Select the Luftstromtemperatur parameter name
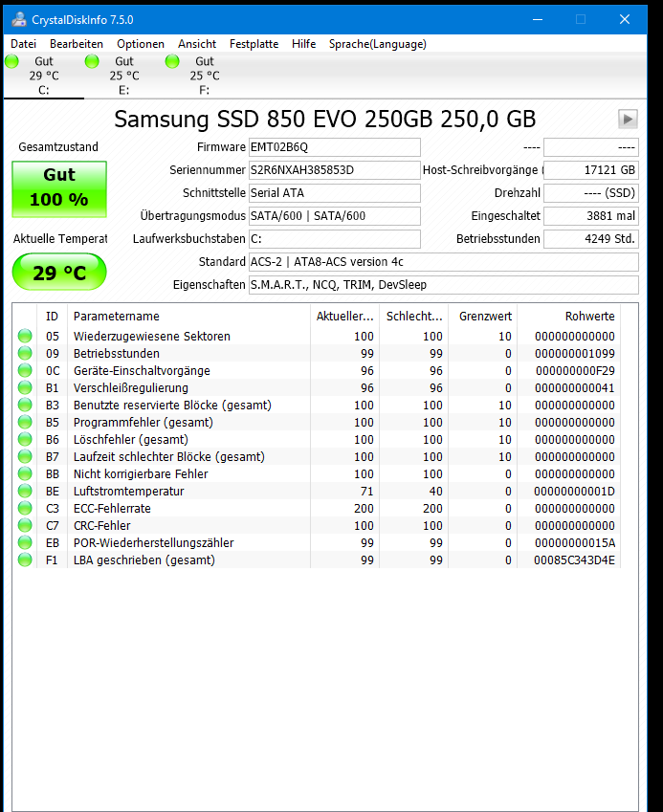 coord(128,491)
